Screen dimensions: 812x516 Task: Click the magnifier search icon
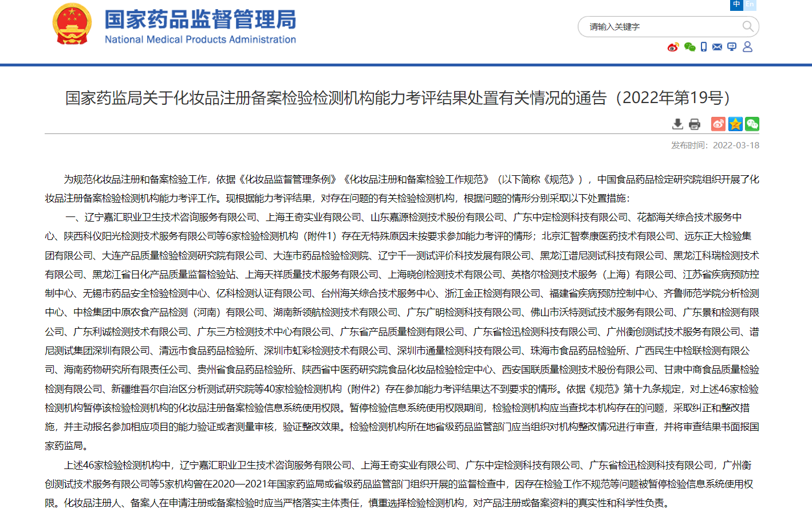pos(748,26)
